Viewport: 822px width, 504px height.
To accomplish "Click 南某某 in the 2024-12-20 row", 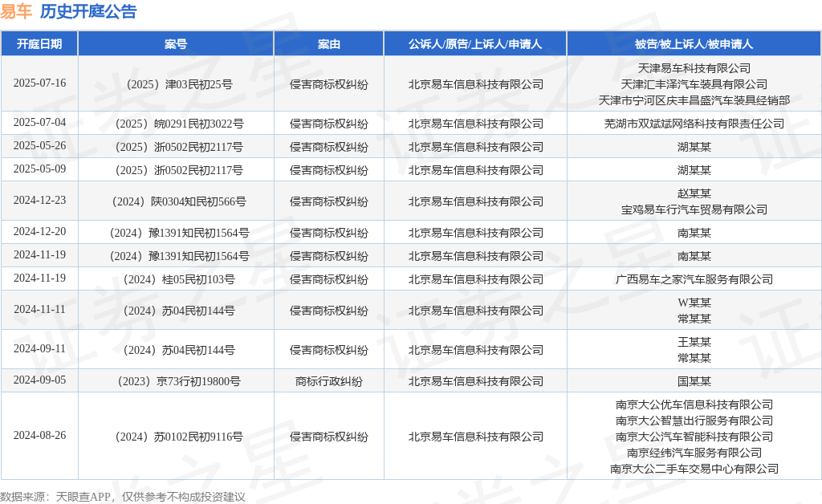I will (694, 233).
